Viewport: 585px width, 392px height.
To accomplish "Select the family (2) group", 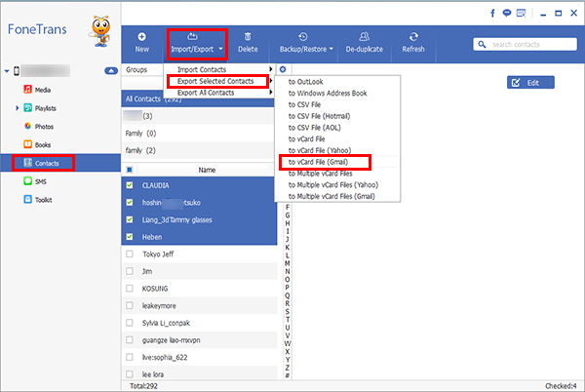I will tap(198, 150).
